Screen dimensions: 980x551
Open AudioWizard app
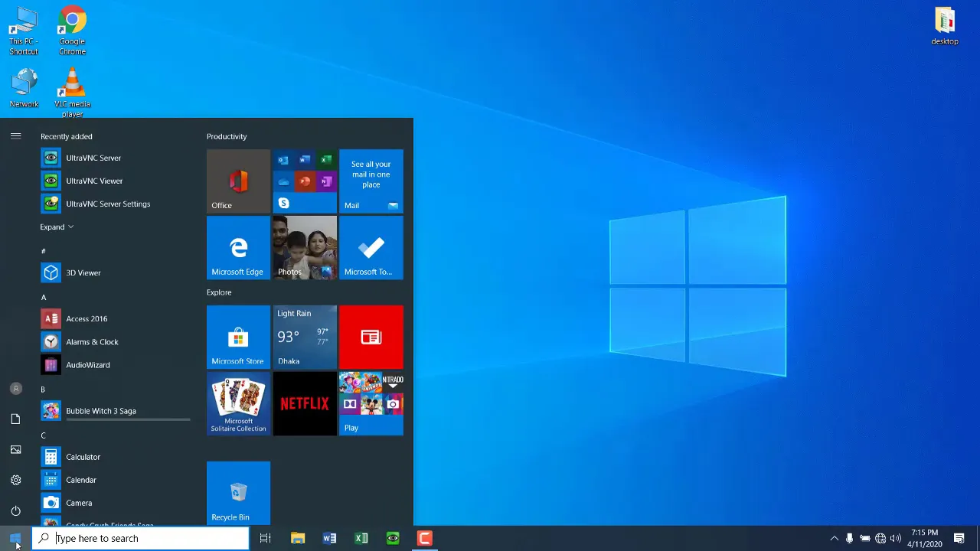click(x=115, y=364)
